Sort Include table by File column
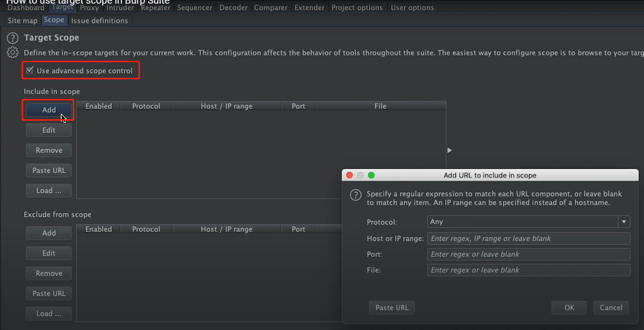This screenshot has height=330, width=644. pyautogui.click(x=380, y=106)
